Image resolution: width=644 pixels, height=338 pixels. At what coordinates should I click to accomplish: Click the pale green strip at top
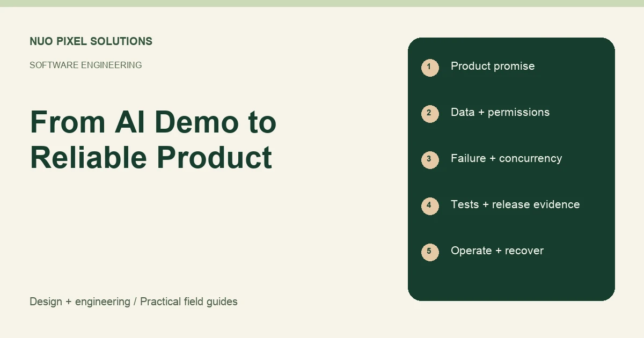(x=322, y=3)
